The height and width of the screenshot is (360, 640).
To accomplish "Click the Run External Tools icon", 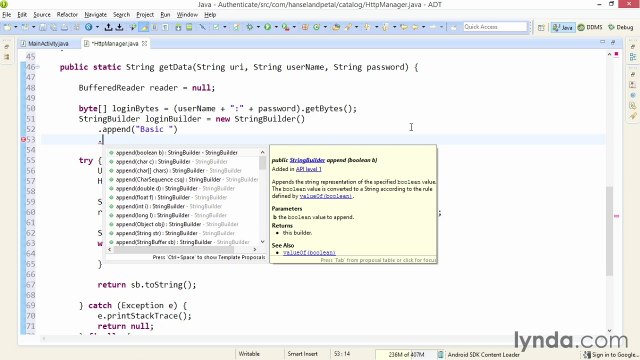I will (285, 27).
